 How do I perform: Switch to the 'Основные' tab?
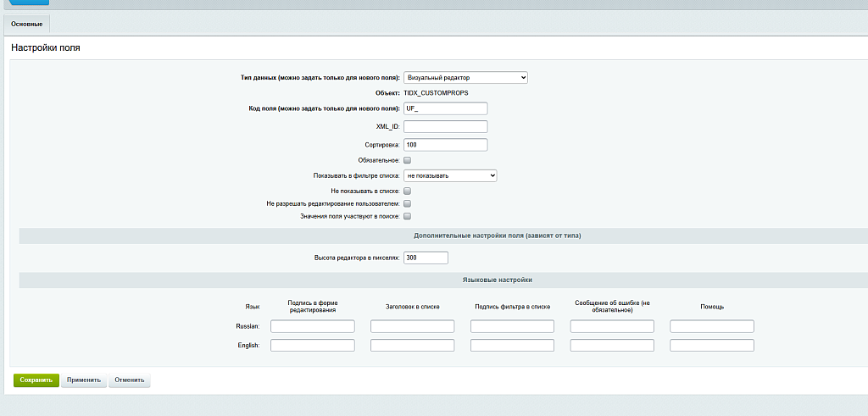[x=26, y=25]
